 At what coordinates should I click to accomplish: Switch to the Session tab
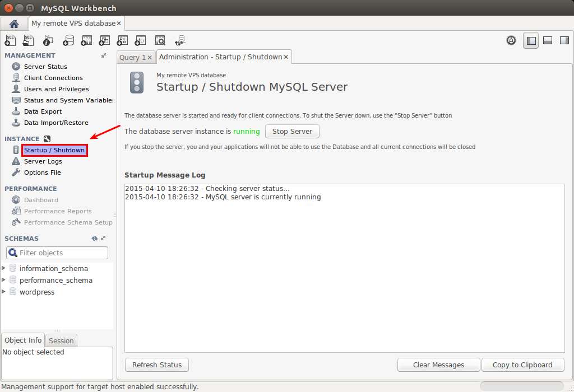coord(61,341)
